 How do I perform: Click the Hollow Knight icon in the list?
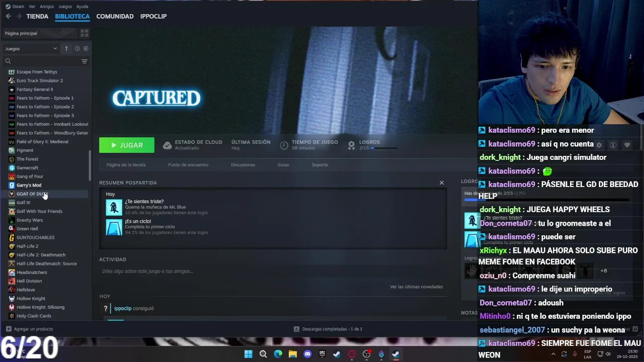pos(12,299)
